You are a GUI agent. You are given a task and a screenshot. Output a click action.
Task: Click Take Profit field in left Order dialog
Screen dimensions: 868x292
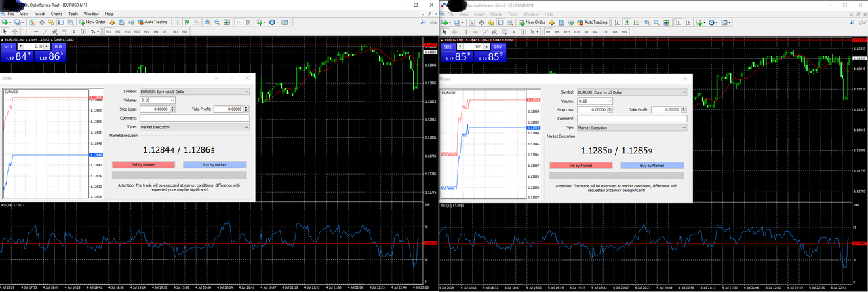(228, 109)
